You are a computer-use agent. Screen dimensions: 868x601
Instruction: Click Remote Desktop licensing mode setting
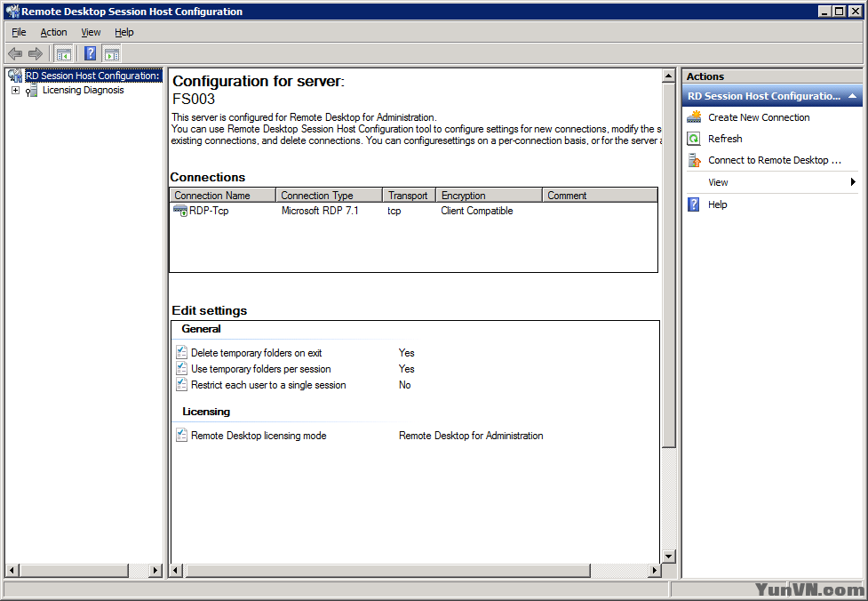[x=259, y=436]
